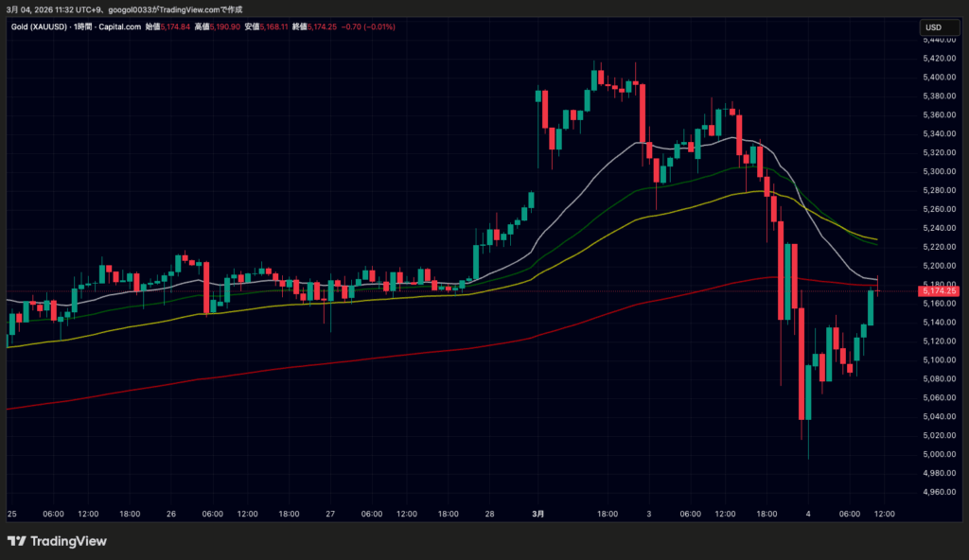The image size is (969, 560).
Task: Select the 28 date label on time axis
Action: click(x=490, y=514)
